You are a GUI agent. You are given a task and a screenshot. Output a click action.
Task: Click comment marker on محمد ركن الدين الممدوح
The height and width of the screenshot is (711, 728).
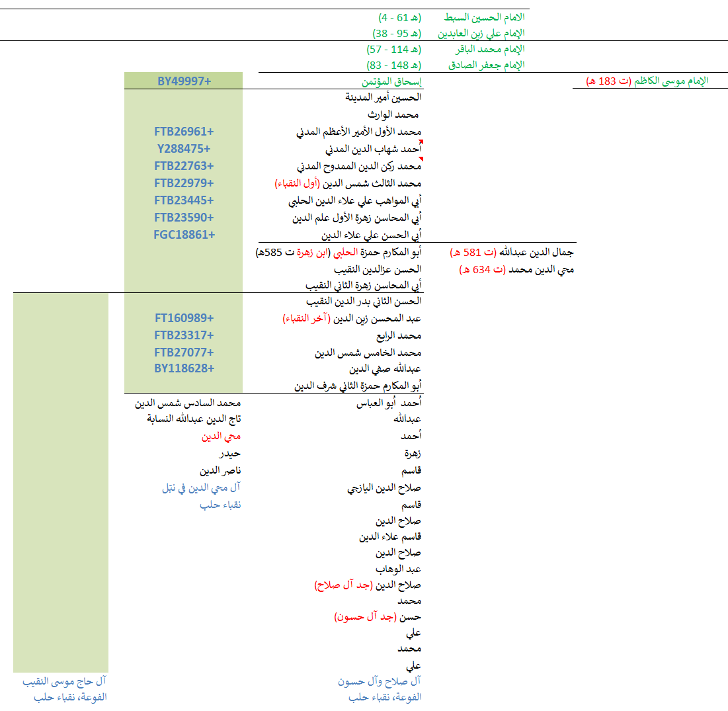click(421, 160)
